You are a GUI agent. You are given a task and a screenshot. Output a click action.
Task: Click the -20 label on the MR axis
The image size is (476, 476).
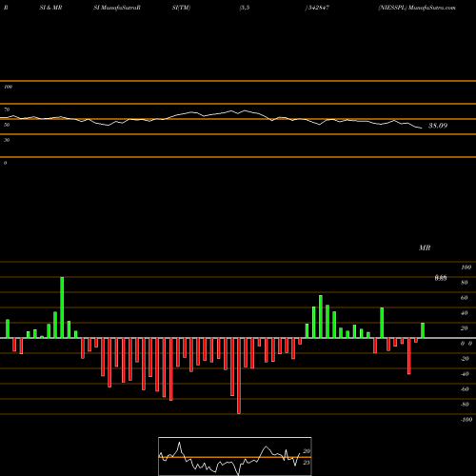tap(465, 359)
